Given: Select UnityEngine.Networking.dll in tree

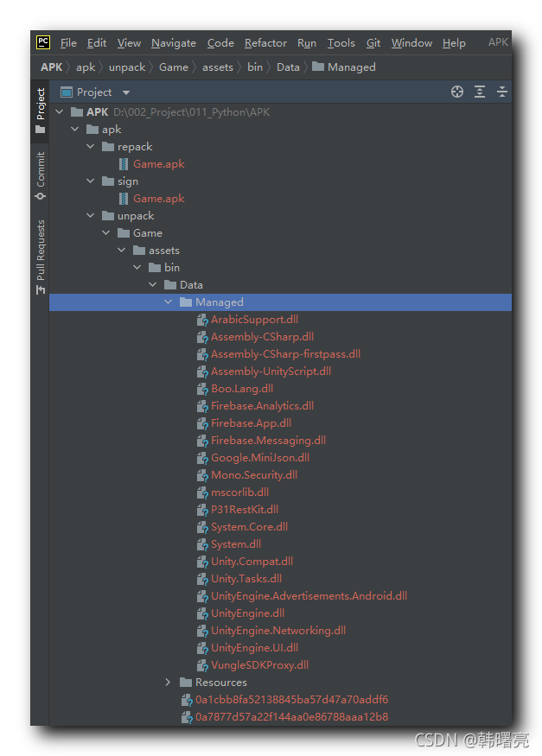Looking at the screenshot, I should coord(278,631).
